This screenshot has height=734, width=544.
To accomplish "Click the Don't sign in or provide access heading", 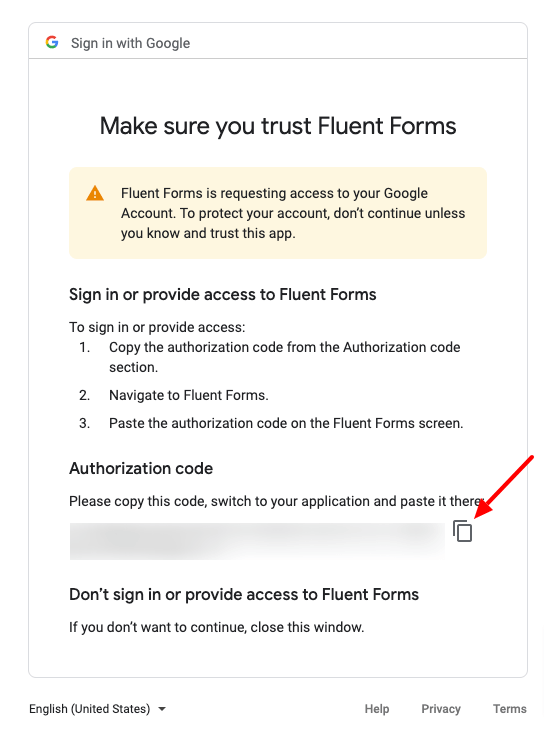I will 244,595.
